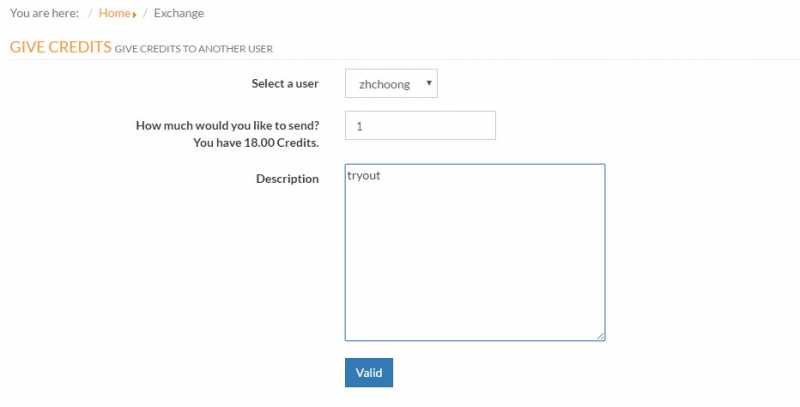The height and width of the screenshot is (407, 800).
Task: Click the You have 18.00 Credits text
Action: tap(256, 143)
